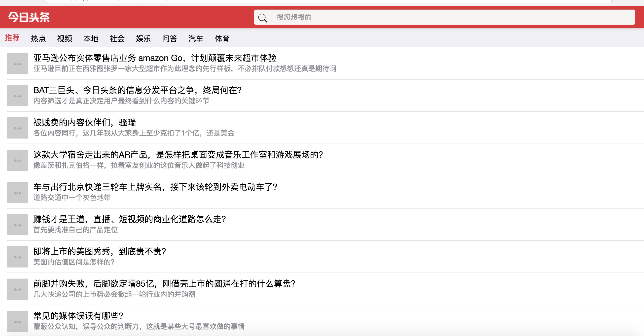
Task: Open the 娱乐 tab
Action: coord(143,39)
